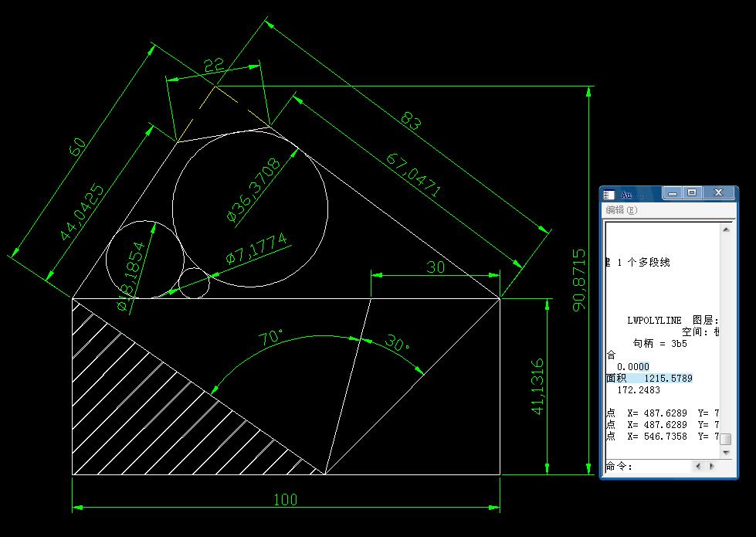This screenshot has height=537, width=756.
Task: Click the X= 546.7358 point line
Action: (662, 436)
